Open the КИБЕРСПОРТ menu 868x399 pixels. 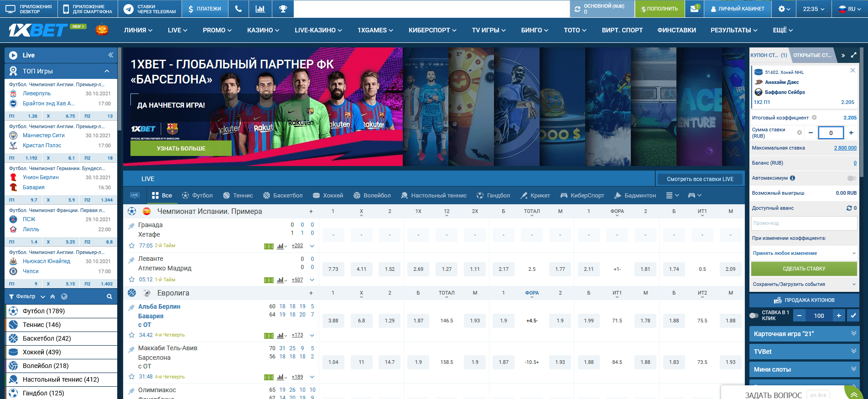(x=432, y=30)
